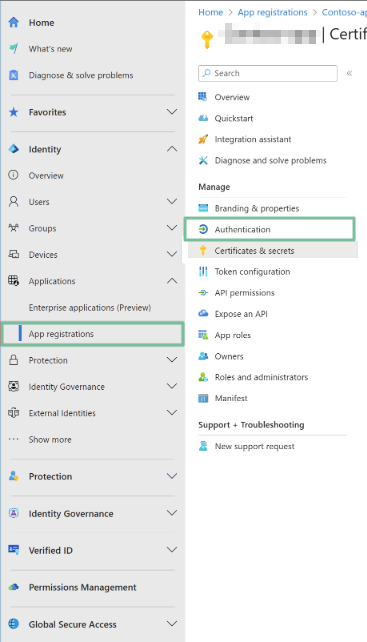
Task: Focus the Search menu input field
Action: [x=268, y=73]
